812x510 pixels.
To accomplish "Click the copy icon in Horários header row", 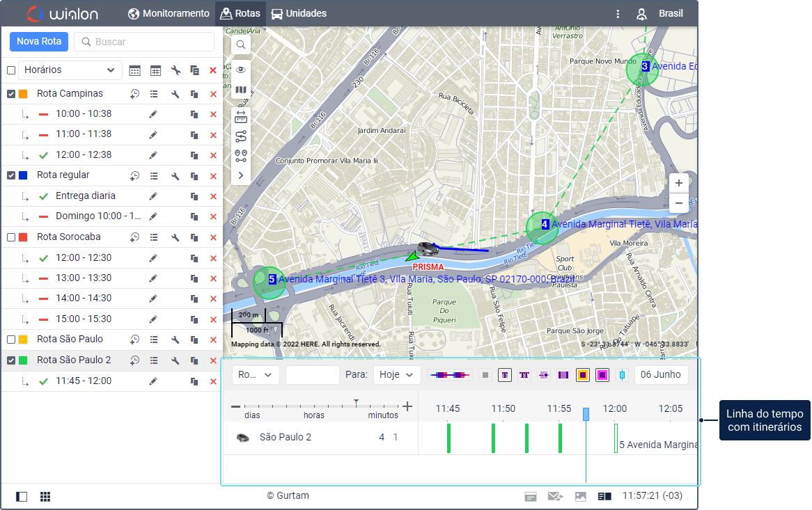I will click(x=195, y=70).
